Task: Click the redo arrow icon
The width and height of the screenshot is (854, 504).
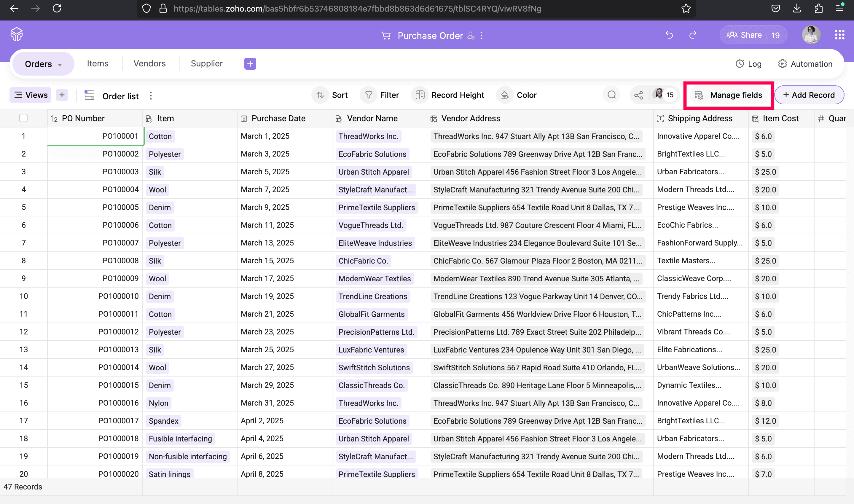Action: [693, 35]
